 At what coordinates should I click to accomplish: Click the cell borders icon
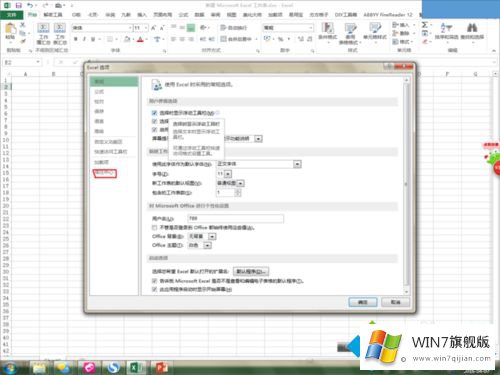(x=110, y=39)
